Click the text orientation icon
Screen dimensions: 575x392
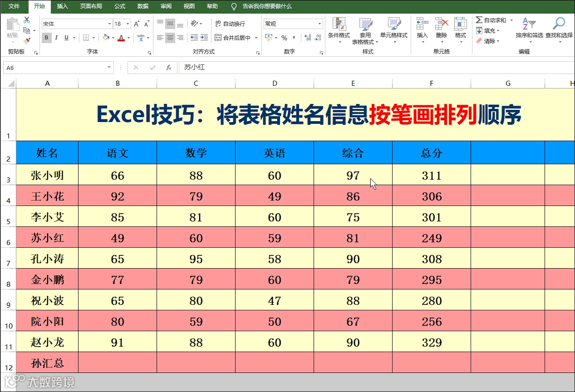pos(194,24)
